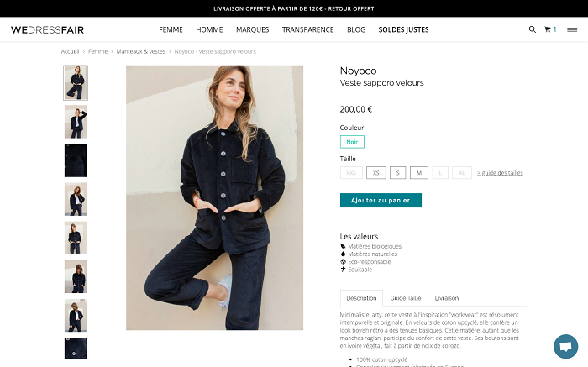The image size is (588, 367).
Task: Select size M
Action: (419, 173)
